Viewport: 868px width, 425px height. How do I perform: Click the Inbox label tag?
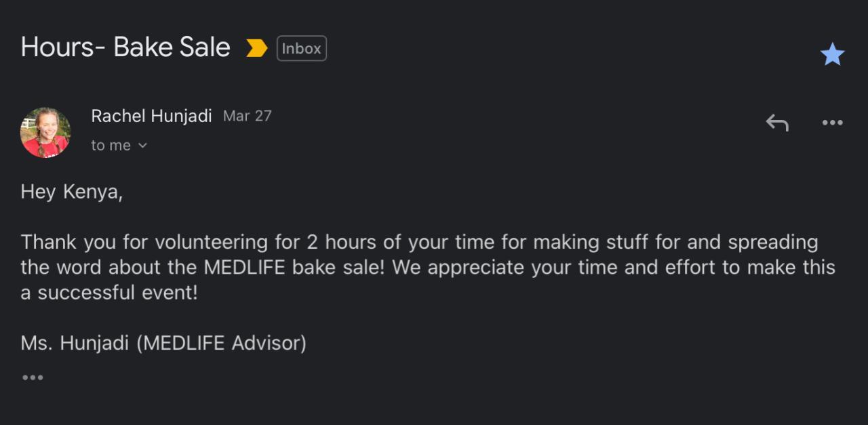(x=302, y=49)
